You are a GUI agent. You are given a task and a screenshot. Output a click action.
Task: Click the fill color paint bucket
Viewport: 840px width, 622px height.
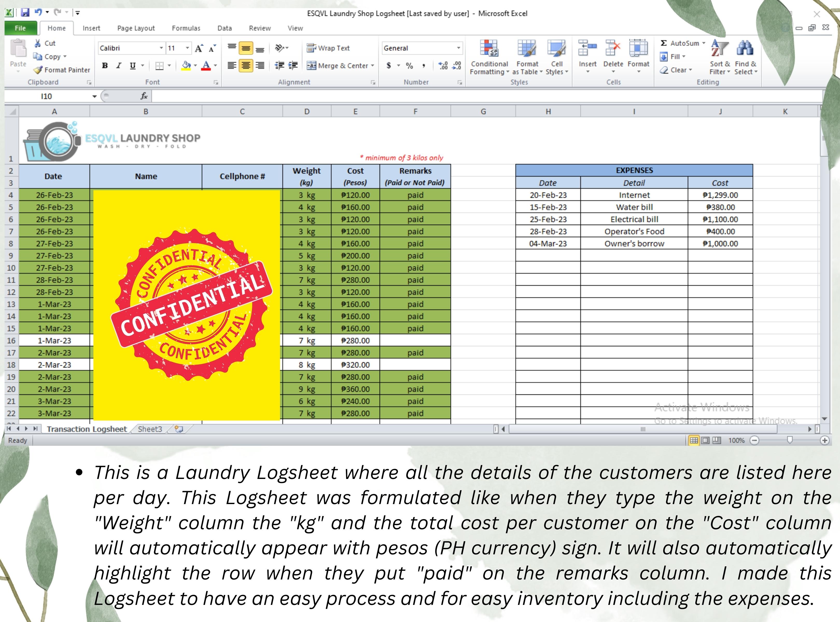point(186,66)
